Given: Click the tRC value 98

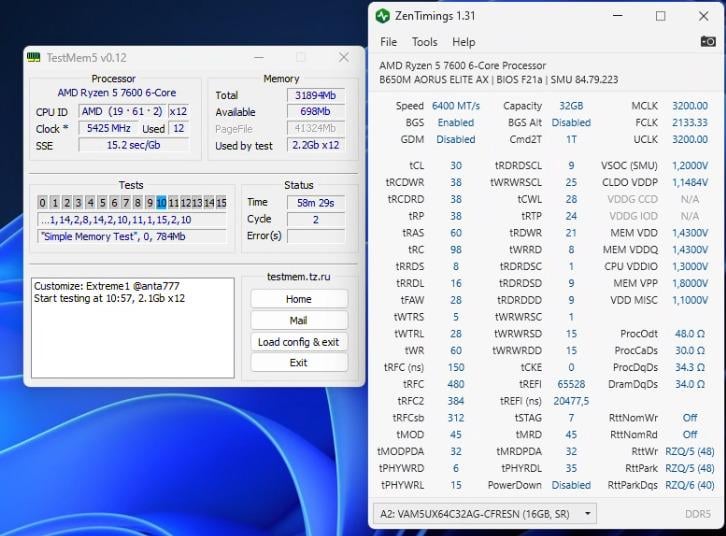Looking at the screenshot, I should (x=456, y=250).
